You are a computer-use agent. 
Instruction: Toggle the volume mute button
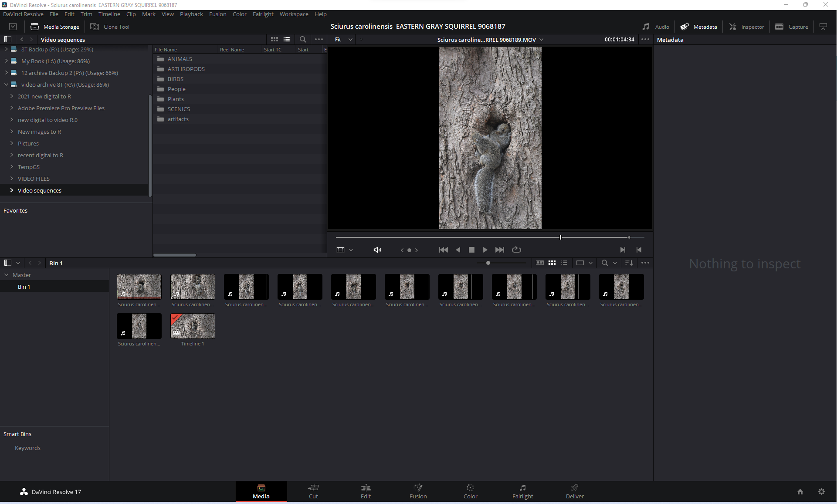(378, 250)
